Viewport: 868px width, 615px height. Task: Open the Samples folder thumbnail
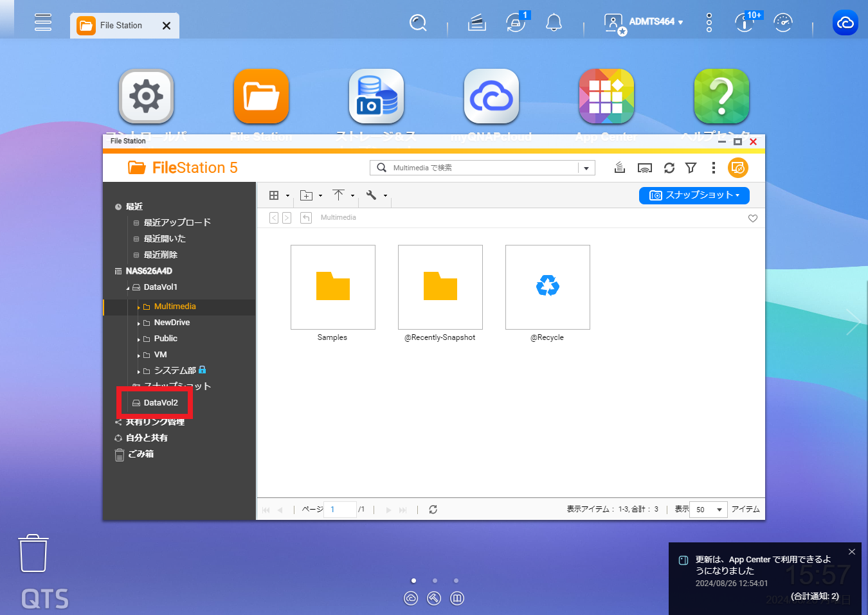click(333, 287)
